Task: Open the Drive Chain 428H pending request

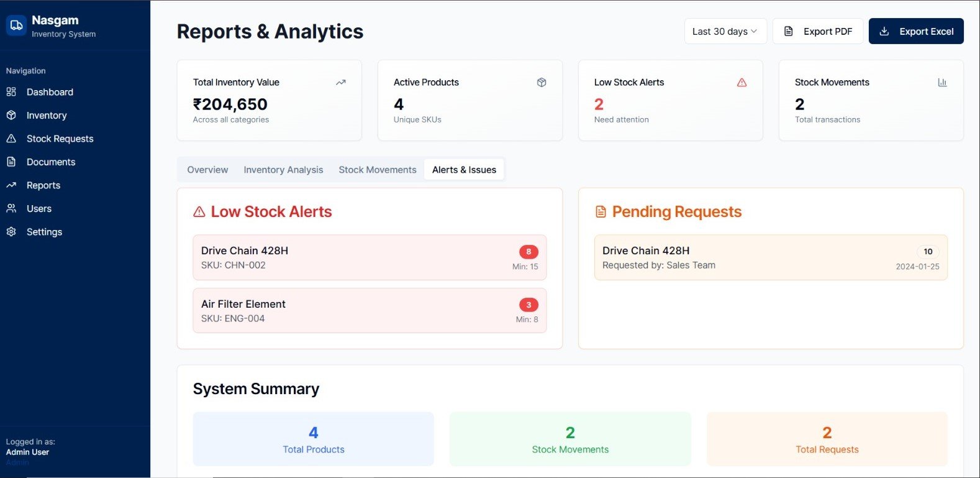Action: (x=771, y=257)
